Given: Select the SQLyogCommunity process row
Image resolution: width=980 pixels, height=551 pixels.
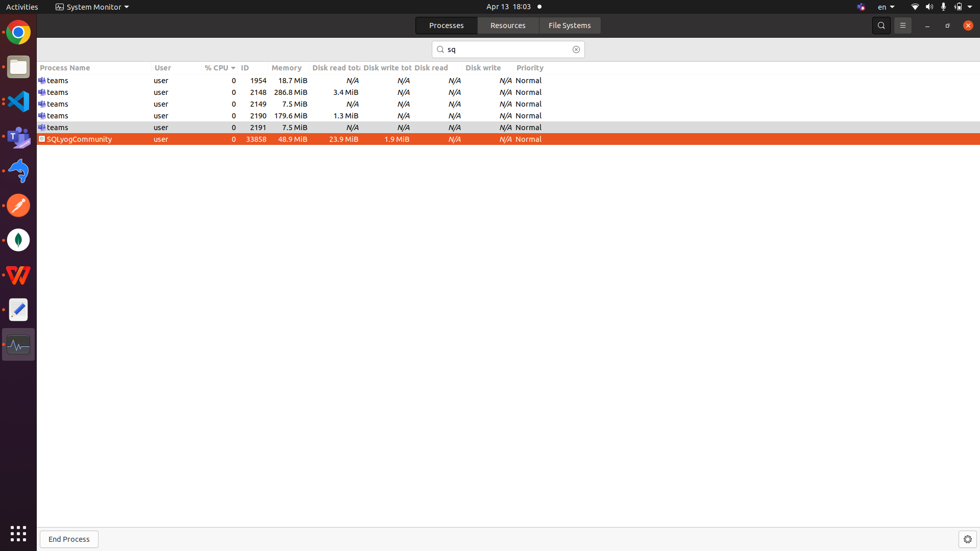Looking at the screenshot, I should [508, 139].
